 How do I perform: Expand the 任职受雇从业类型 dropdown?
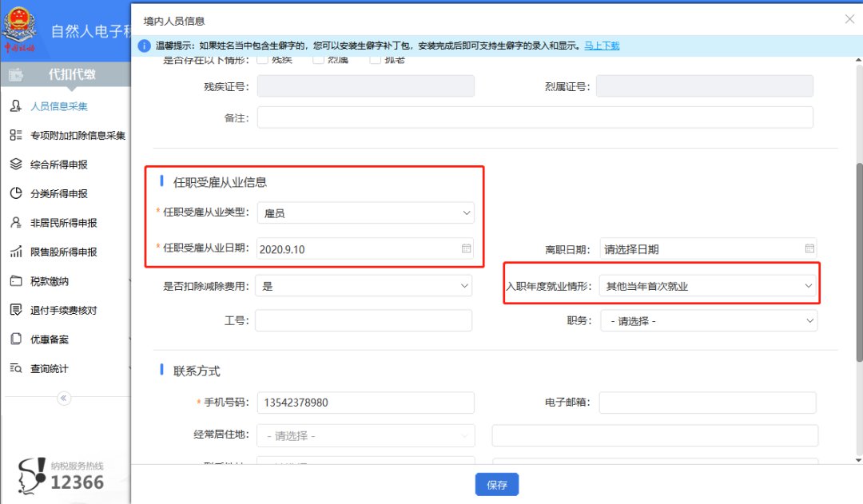click(466, 213)
